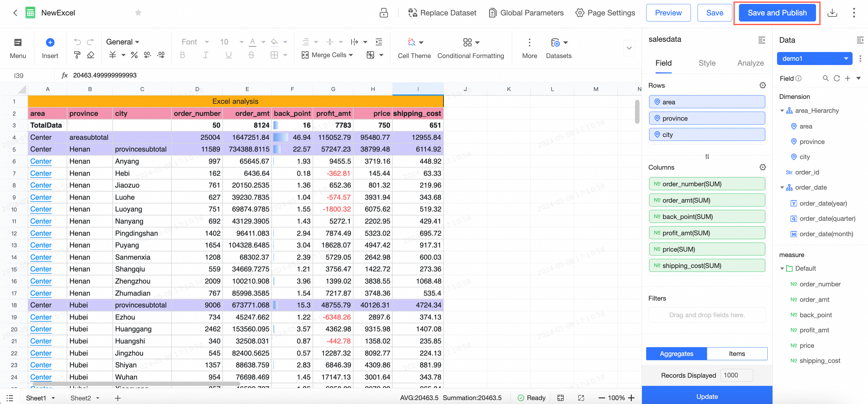Click the Save and Publish button
Image resolution: width=868 pixels, height=404 pixels.
click(x=777, y=13)
